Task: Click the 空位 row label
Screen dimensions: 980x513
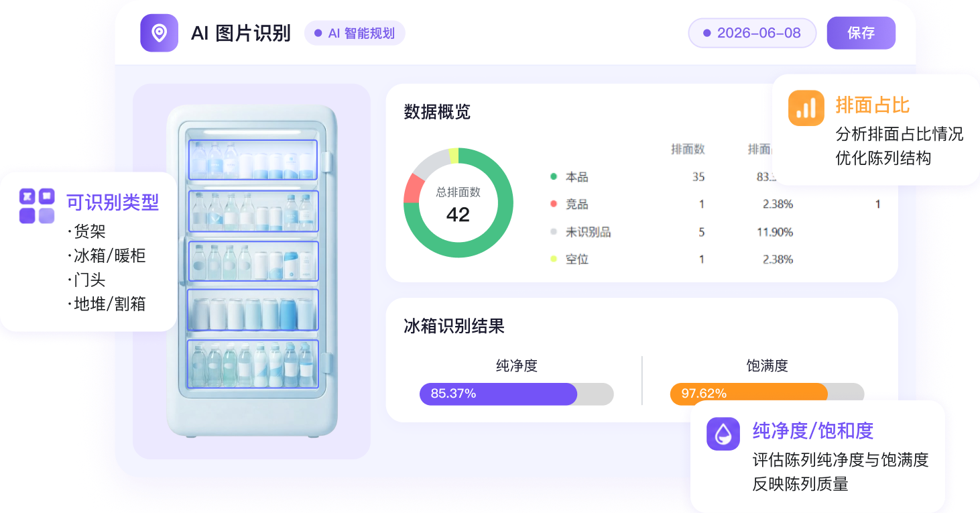Action: click(577, 259)
